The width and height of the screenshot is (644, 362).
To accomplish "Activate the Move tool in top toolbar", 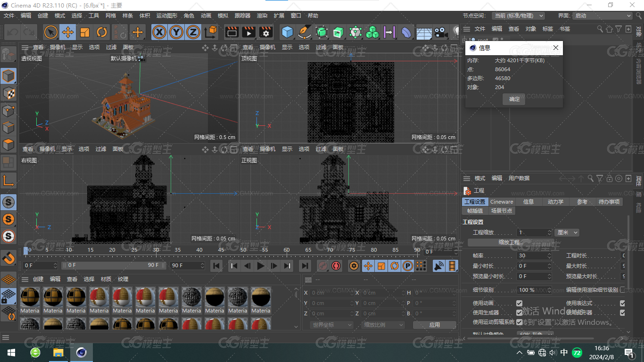I will 68,32.
